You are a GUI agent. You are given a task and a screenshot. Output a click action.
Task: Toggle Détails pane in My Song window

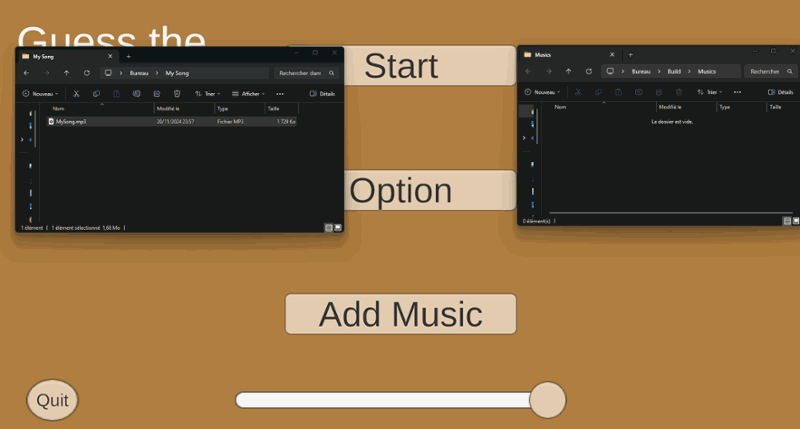pyautogui.click(x=322, y=94)
